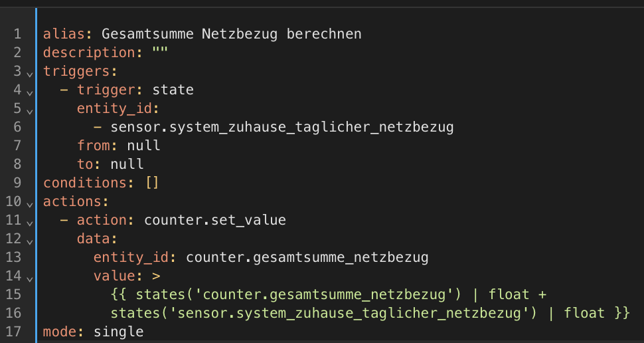Screen dimensions: 644x343
Task: Click the null value after "to:"
Action: tap(127, 164)
